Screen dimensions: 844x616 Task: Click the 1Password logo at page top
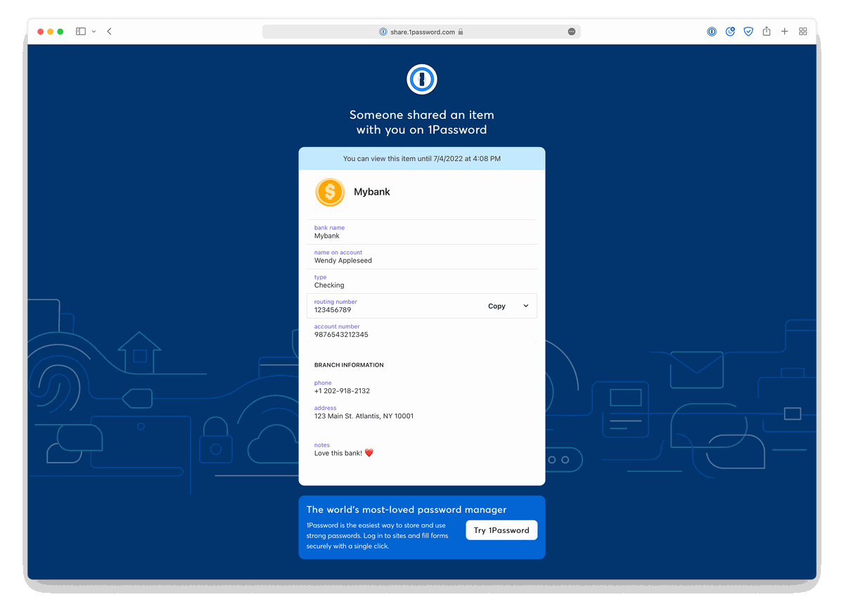click(x=422, y=79)
